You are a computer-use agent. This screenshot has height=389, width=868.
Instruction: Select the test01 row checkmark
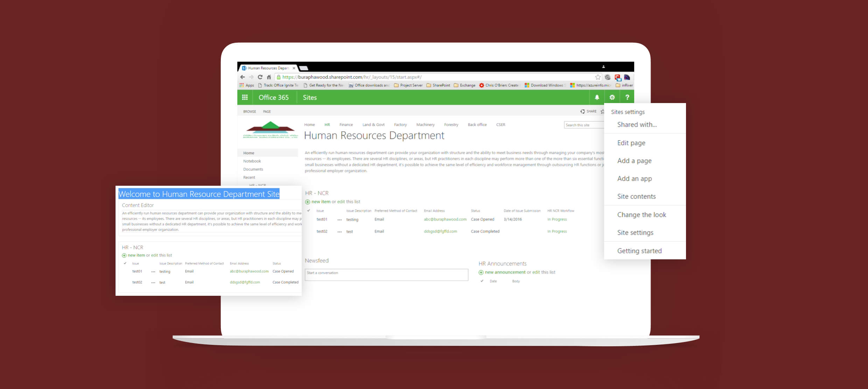pyautogui.click(x=308, y=220)
